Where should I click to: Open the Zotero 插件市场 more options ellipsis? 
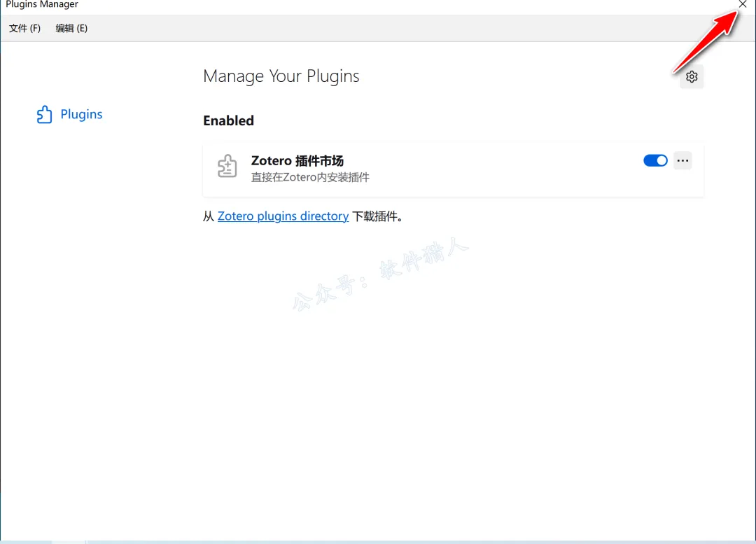coord(682,160)
